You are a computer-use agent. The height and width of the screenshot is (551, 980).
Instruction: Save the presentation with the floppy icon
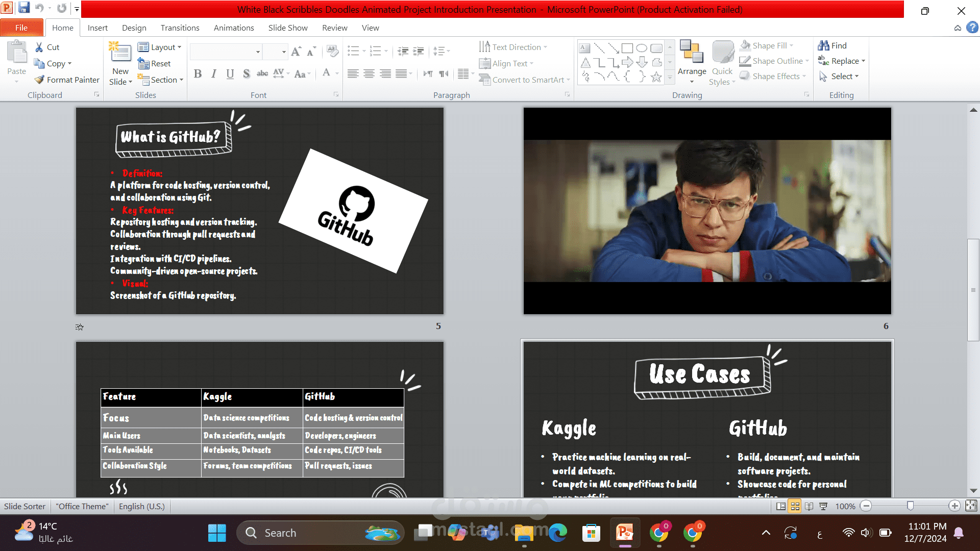(24, 8)
